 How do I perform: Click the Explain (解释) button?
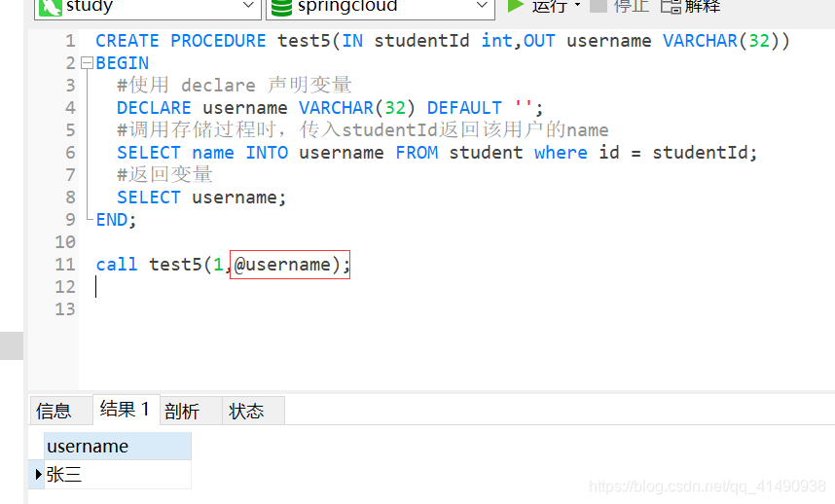point(690,7)
